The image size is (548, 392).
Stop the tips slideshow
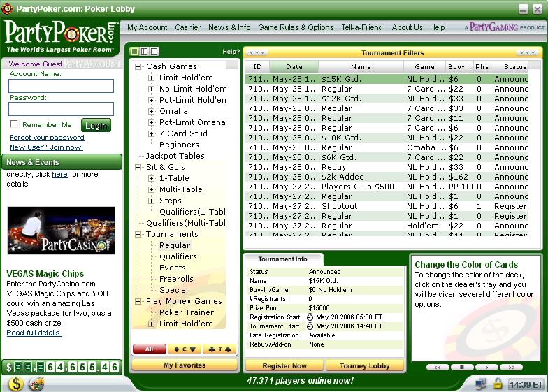(462, 368)
